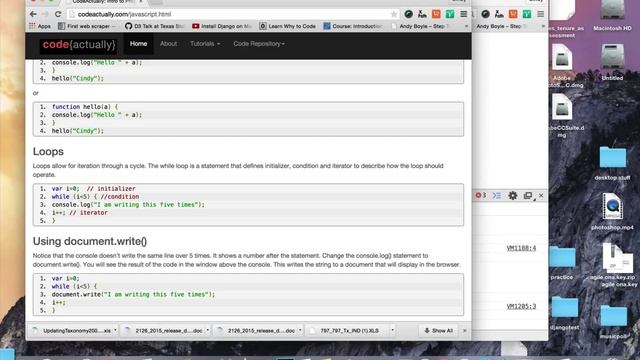This screenshot has width=640, height=360.
Task: Select the desktop stuff folder
Action: (x=612, y=162)
